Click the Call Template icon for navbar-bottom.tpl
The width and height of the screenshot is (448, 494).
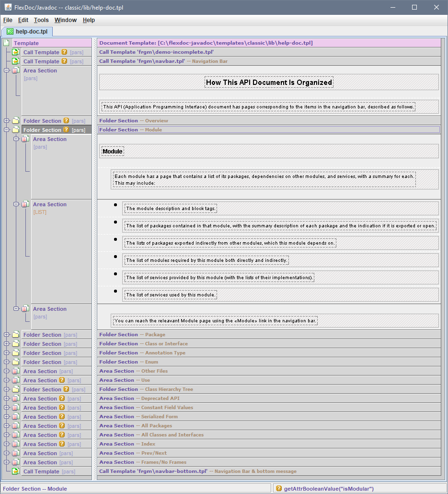15,471
